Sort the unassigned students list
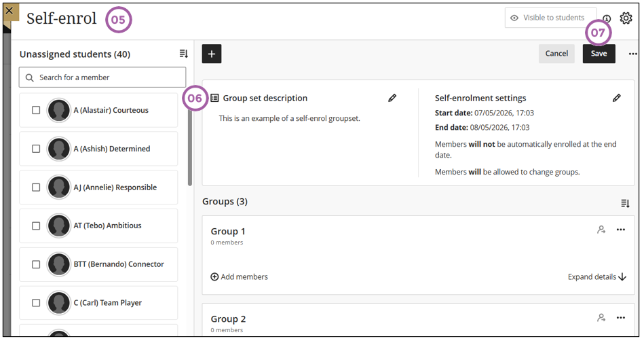 (x=184, y=54)
